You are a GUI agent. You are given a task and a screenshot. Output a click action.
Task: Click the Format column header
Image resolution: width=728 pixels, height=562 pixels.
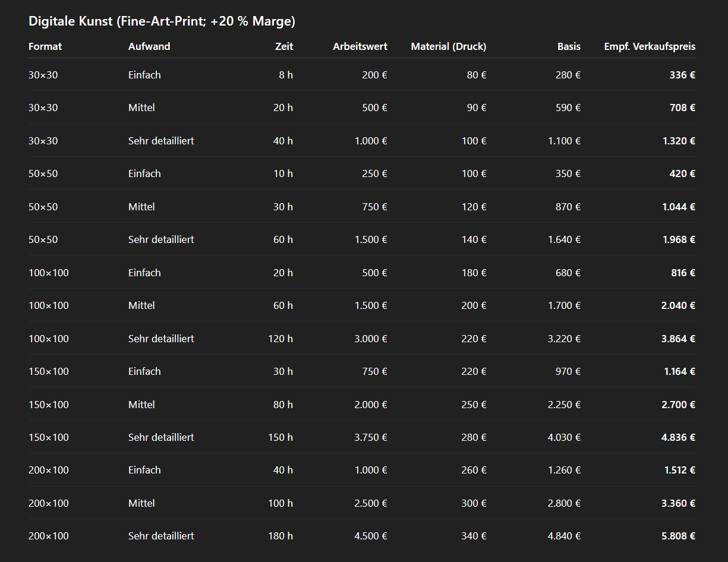click(45, 46)
